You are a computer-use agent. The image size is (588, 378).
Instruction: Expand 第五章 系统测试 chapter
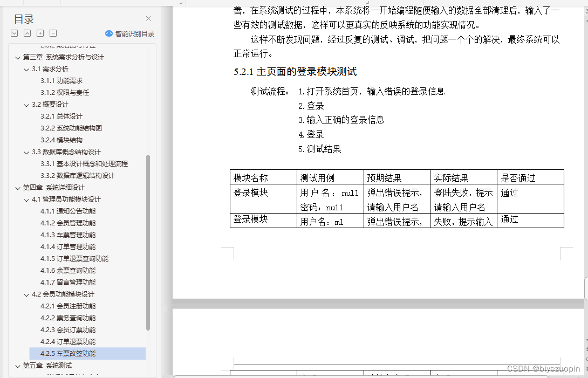point(18,365)
